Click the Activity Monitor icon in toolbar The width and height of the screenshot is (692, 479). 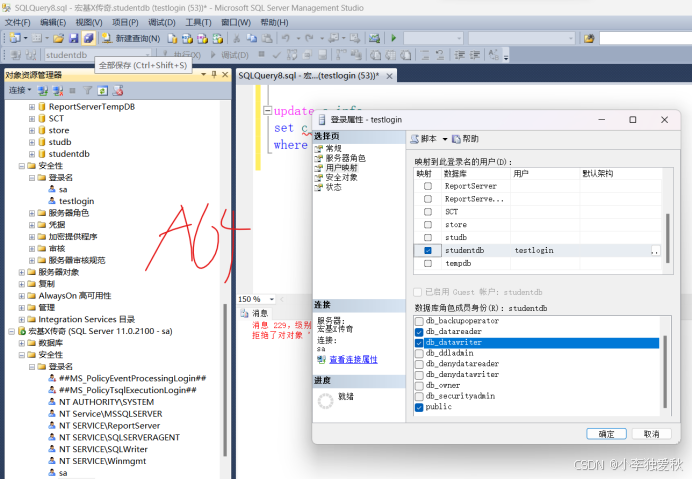tap(374, 38)
